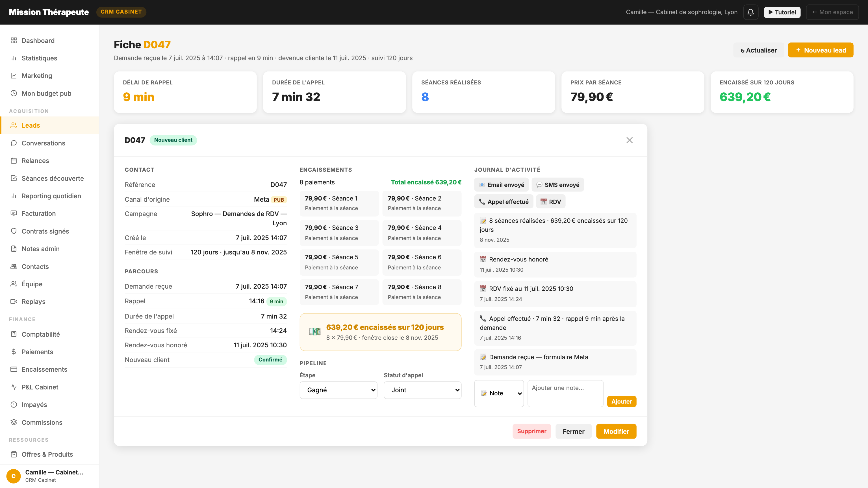Click the Nouveau lead button
The width and height of the screenshot is (868, 488).
tap(821, 50)
